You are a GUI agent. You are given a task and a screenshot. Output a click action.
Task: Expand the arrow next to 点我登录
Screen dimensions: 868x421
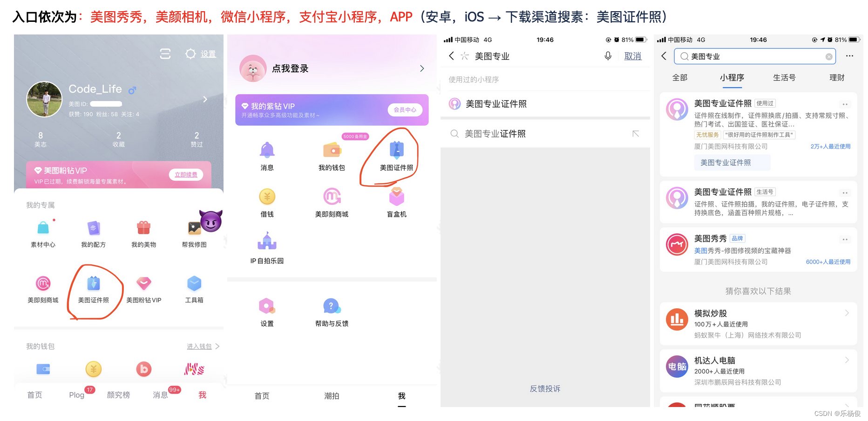(422, 68)
